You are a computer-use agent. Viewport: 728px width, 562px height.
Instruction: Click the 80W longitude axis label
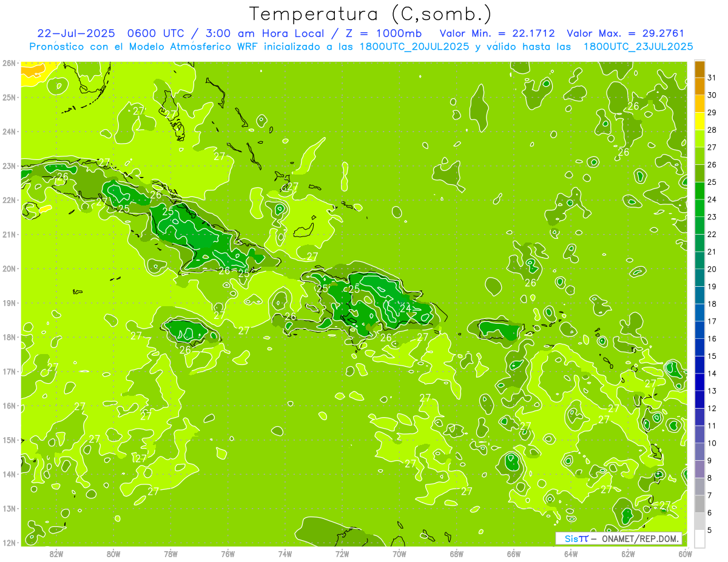click(x=113, y=554)
